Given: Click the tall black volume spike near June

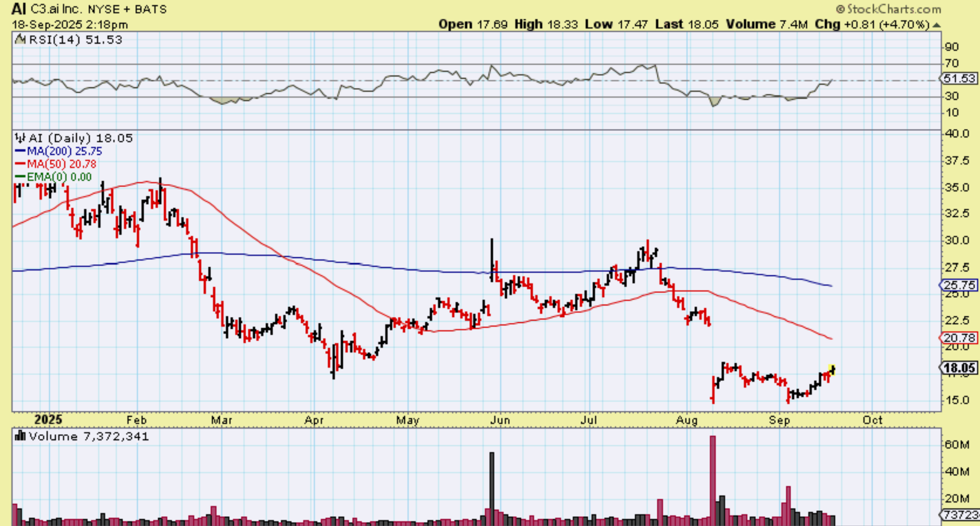Looking at the screenshot, I should [x=492, y=489].
